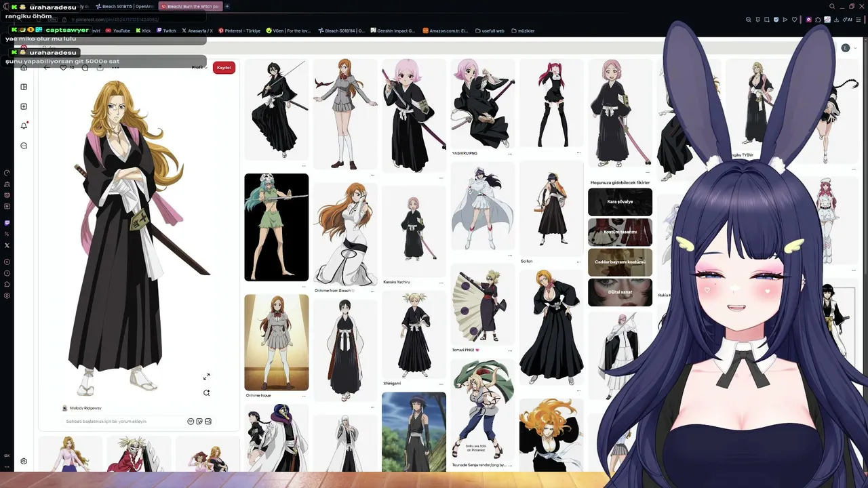Image resolution: width=868 pixels, height=488 pixels.
Task: Open browser sidebar settings gear
Action: pyautogui.click(x=7, y=296)
